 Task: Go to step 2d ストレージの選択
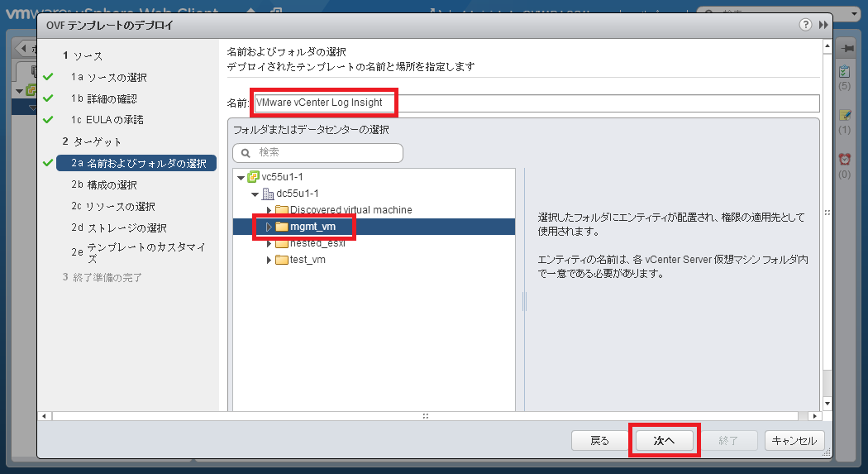tap(119, 227)
